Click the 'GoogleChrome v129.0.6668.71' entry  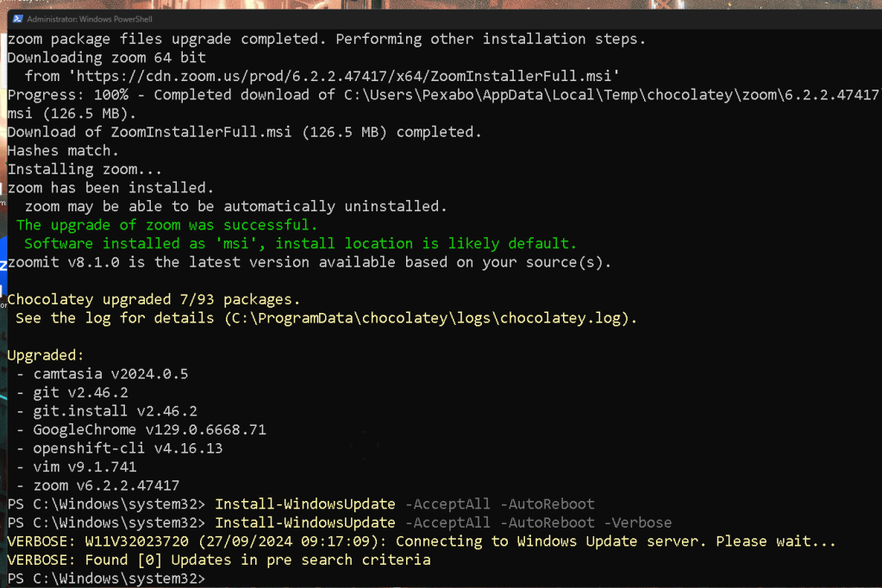150,429
